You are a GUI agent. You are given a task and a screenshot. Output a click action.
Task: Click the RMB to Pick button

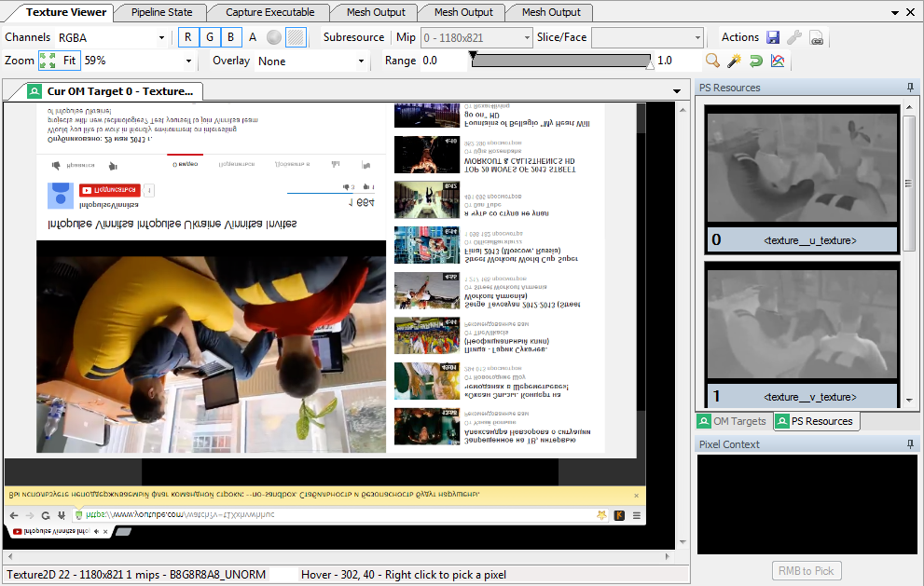point(807,571)
